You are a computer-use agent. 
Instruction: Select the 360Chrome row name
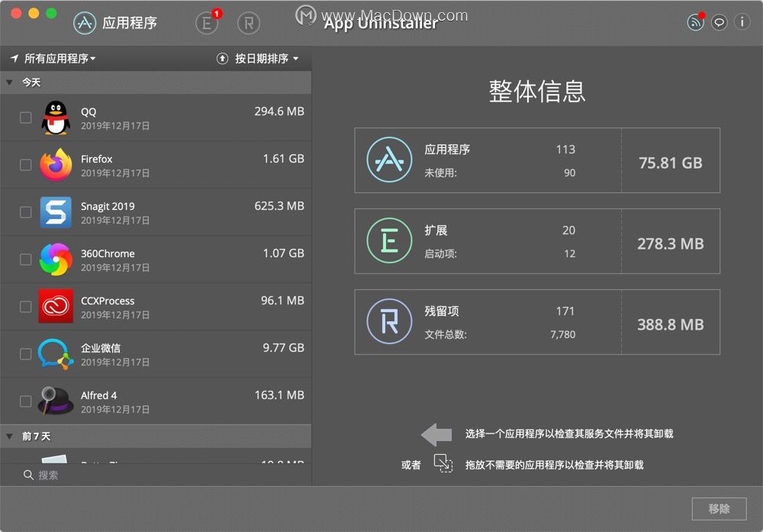click(108, 253)
